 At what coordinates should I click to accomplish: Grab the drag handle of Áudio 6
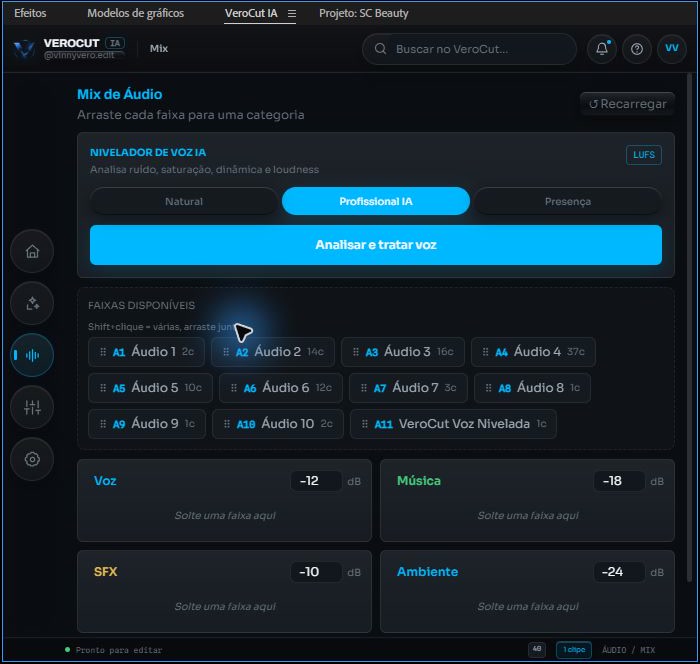click(234, 388)
